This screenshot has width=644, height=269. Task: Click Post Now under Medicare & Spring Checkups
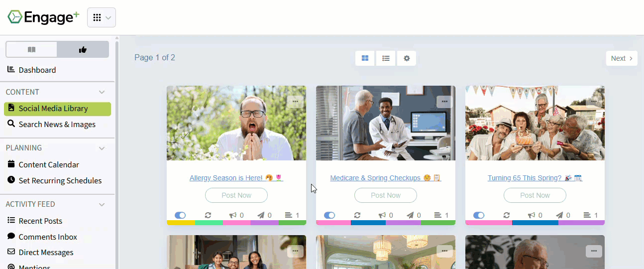(x=386, y=195)
